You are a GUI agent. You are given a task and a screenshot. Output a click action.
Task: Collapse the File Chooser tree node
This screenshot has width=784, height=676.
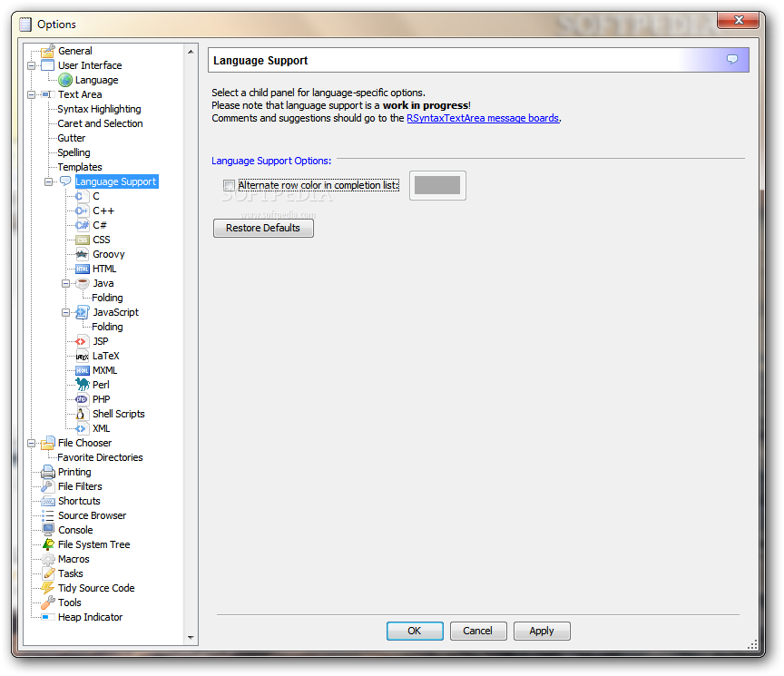(x=32, y=443)
